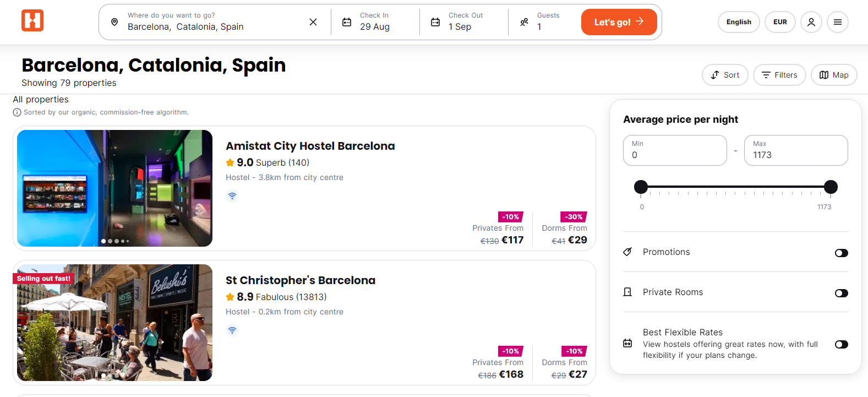Open the Check Out date picker
The height and width of the screenshot is (397, 868).
point(464,22)
